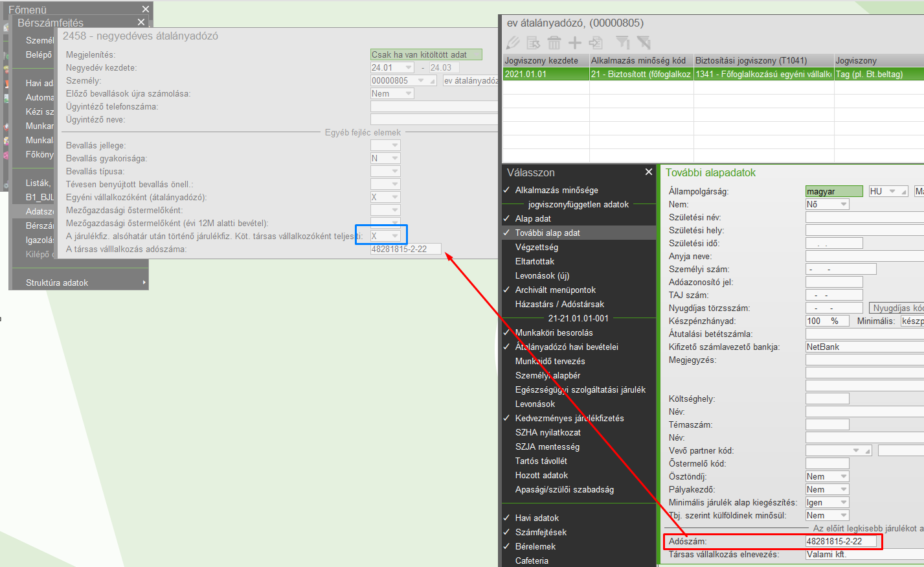This screenshot has height=567, width=924.
Task: Open the Bevallás típusa dropdown
Action: coord(395,171)
